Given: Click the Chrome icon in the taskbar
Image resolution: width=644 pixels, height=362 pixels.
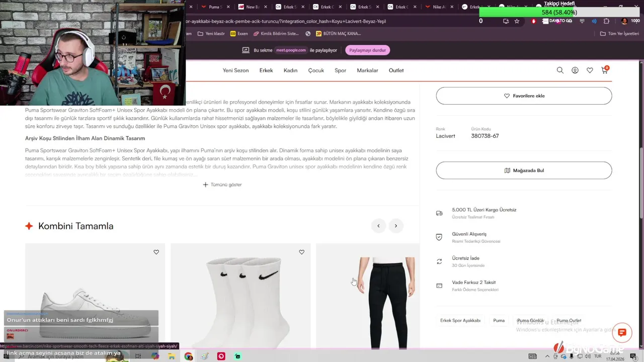Looking at the screenshot, I should pyautogui.click(x=189, y=356).
